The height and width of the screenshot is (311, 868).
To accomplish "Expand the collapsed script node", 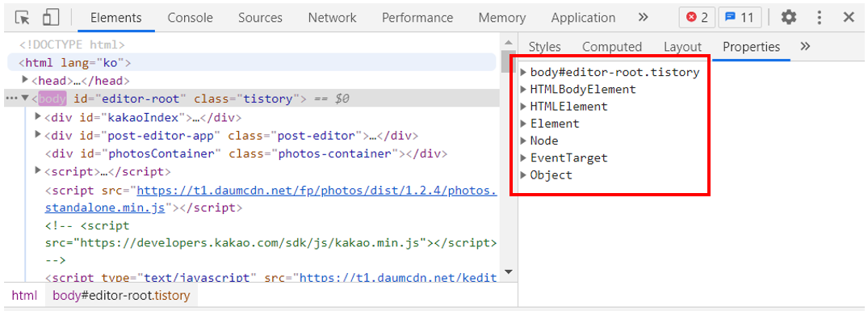I will point(38,170).
